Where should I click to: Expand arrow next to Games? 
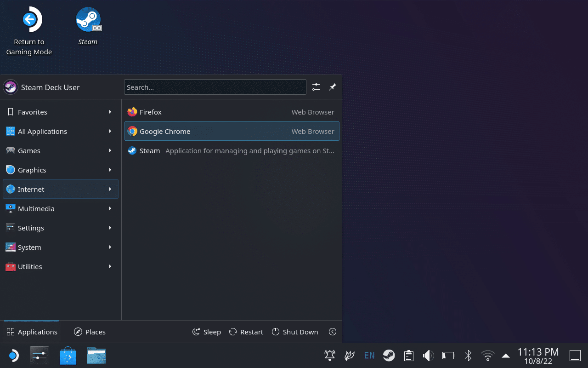click(x=110, y=150)
